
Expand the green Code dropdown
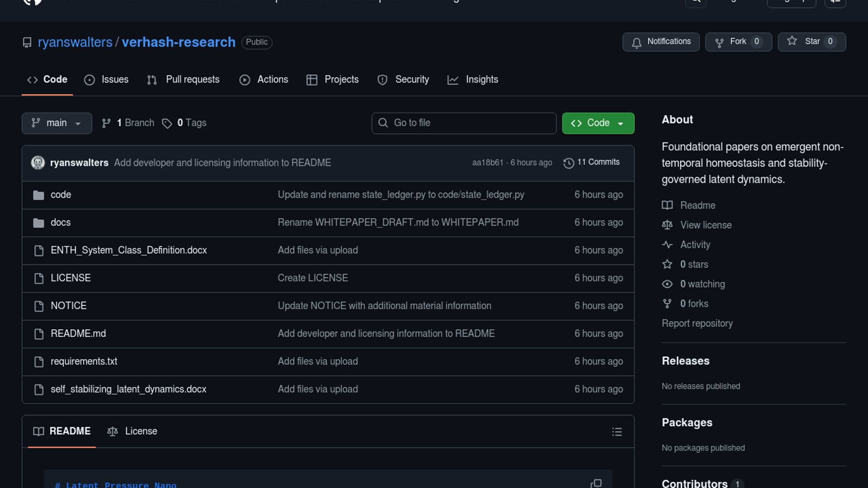point(598,123)
